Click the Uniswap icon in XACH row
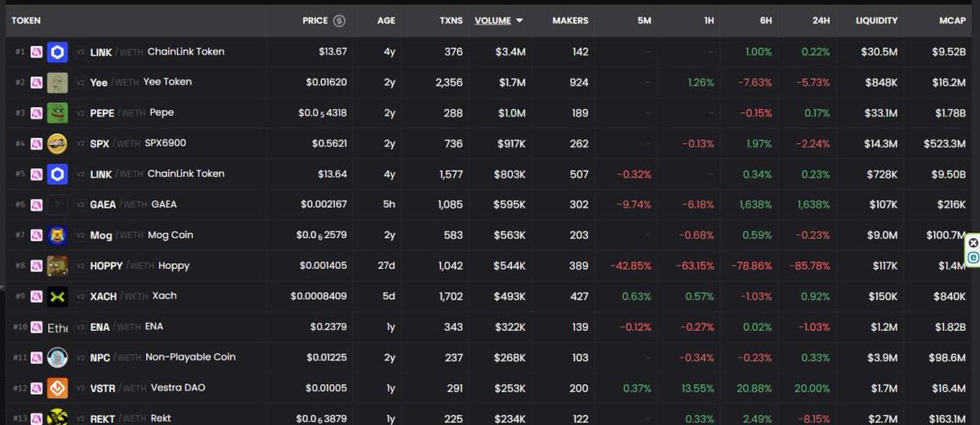The image size is (980, 425). [36, 296]
